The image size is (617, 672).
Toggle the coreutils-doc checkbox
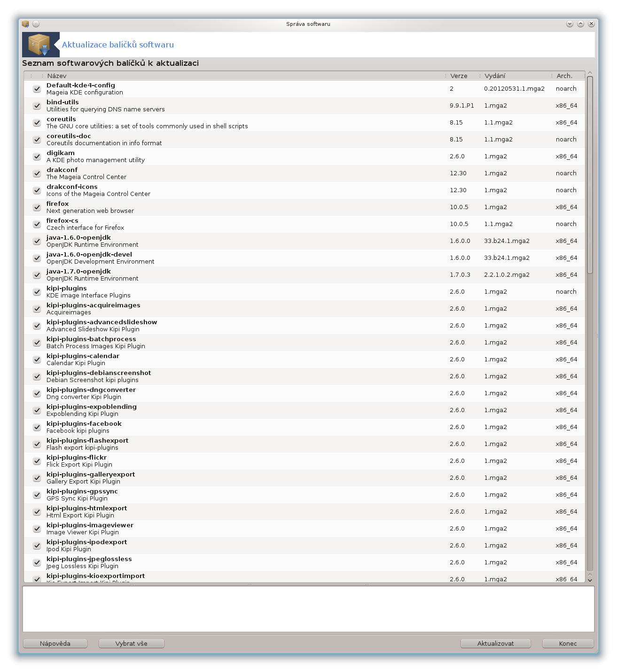pos(37,140)
